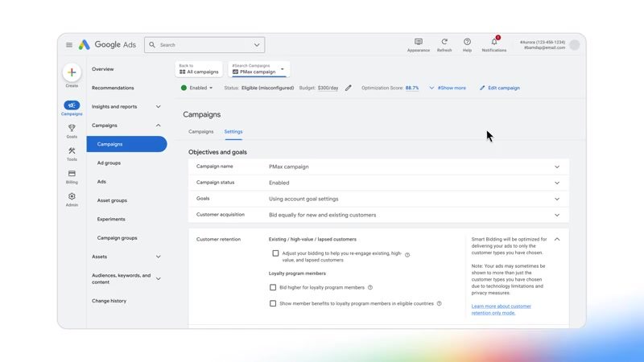Click the Create plus button

(x=72, y=72)
